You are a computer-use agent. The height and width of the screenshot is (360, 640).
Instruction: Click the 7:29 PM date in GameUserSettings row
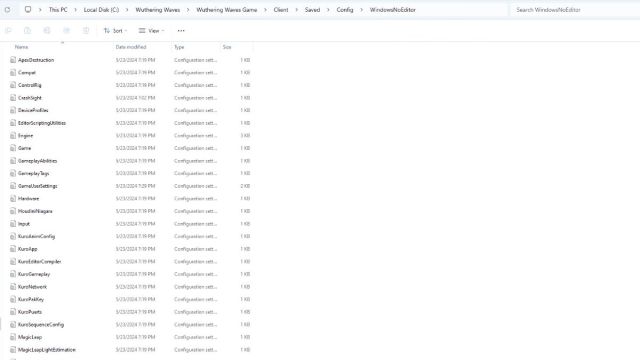coord(135,186)
